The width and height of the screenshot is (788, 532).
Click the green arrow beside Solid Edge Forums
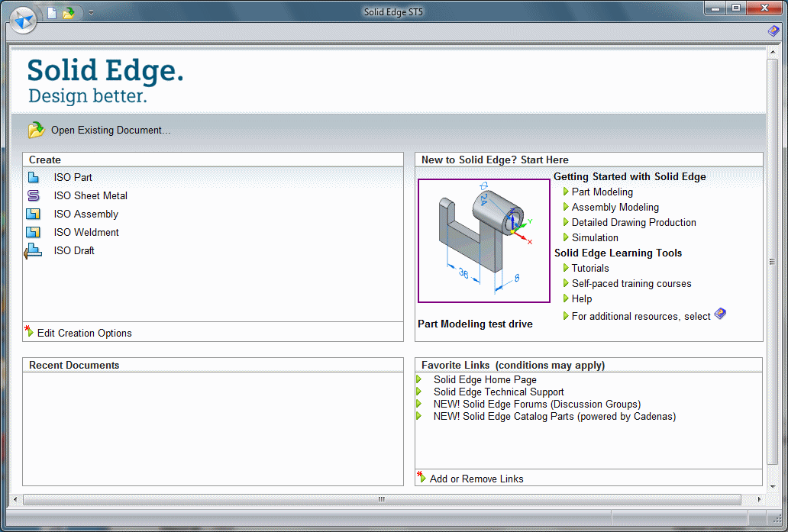click(x=419, y=403)
